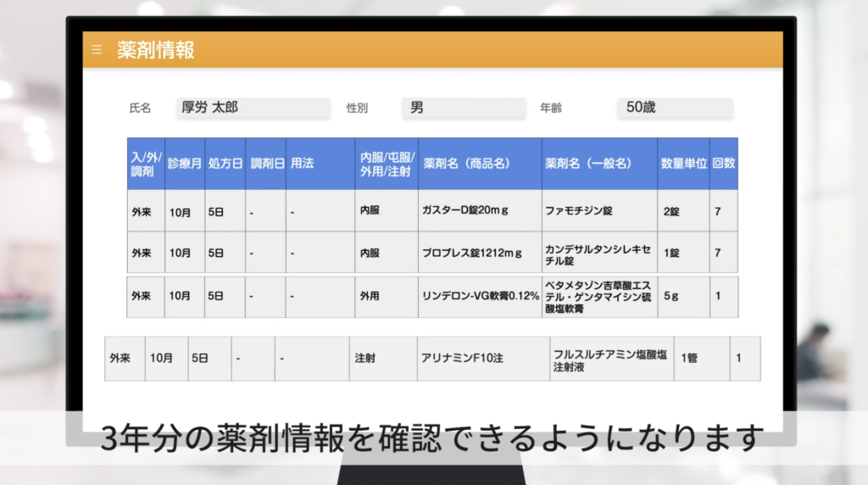Click the 入/外/調剤 column header
Viewport: 868px width, 485px height.
pos(146,164)
